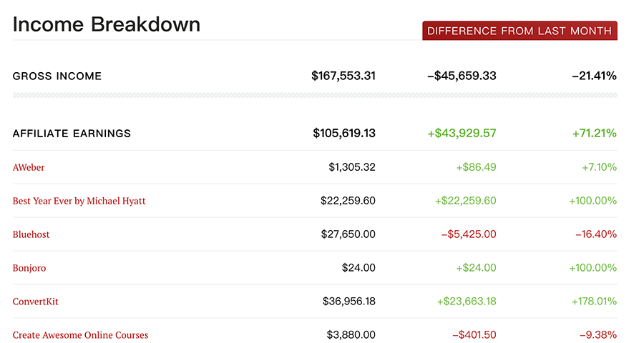Select the −21.41% gross income percentage
This screenshot has height=343, width=644.
point(595,76)
